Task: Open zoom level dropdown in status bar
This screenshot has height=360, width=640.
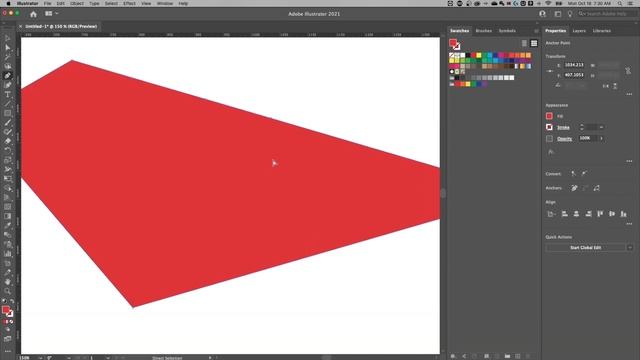Action: coord(40,358)
